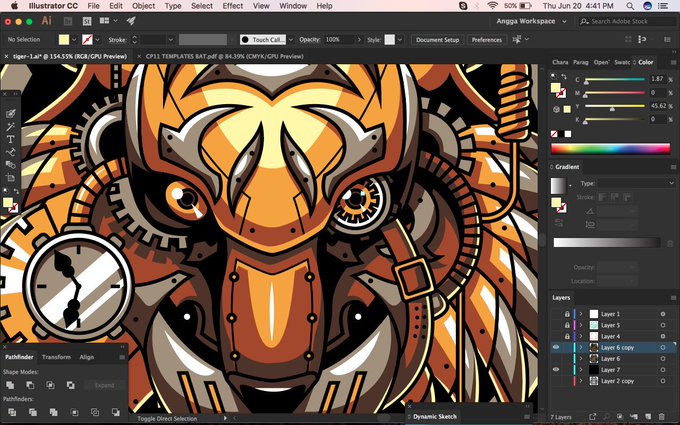This screenshot has height=425, width=680.
Task: Click the Opacity label link
Action: (x=309, y=39)
